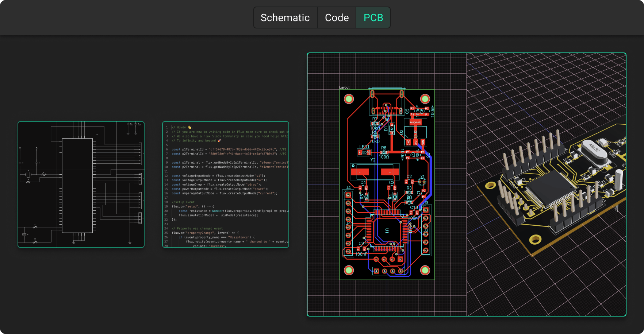The image size is (644, 334).
Task: Click the C10 capacitor label on the layout
Action: point(414,207)
